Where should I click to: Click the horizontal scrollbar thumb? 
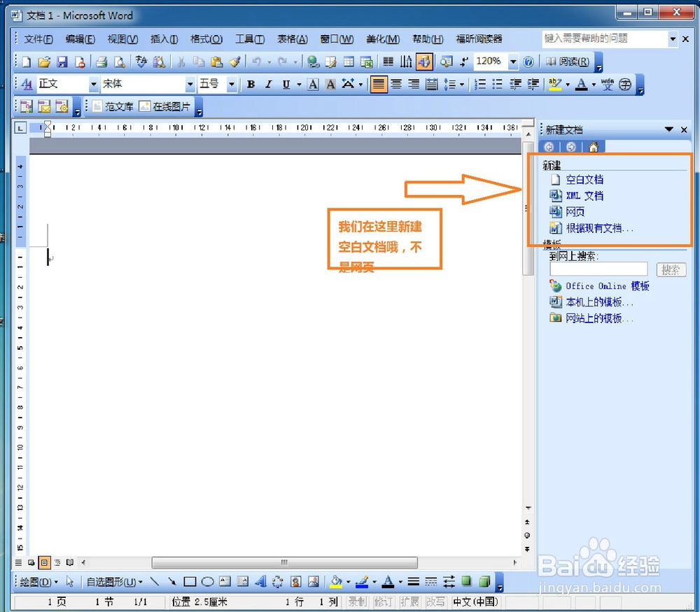coord(285,562)
